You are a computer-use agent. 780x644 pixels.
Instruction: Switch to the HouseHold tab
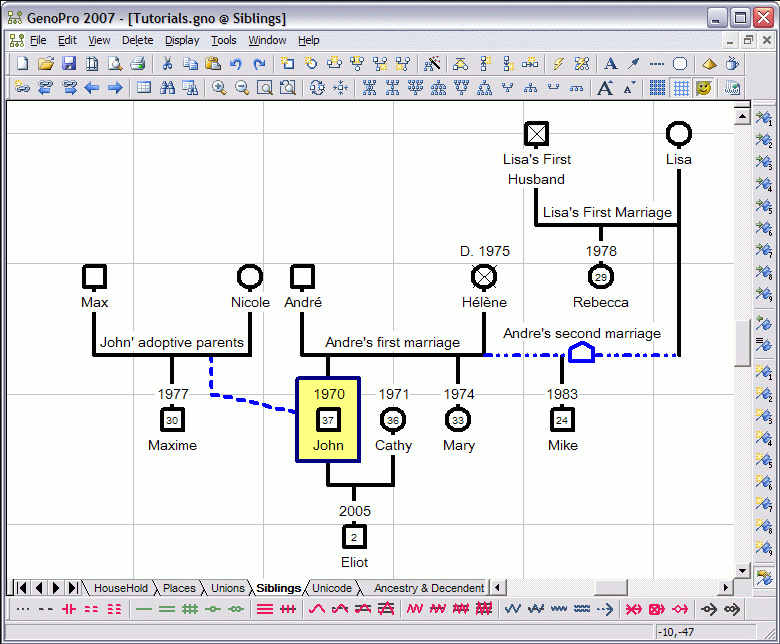pyautogui.click(x=121, y=588)
